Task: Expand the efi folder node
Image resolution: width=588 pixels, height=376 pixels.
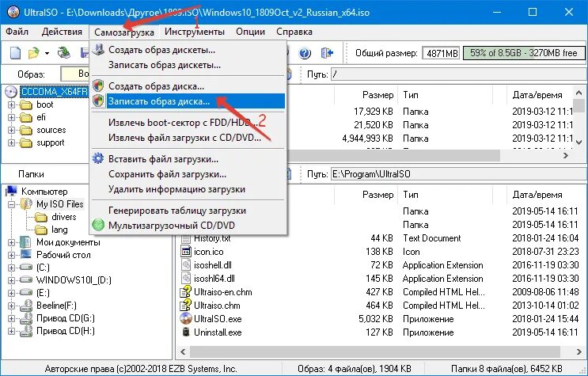Action: pos(11,117)
